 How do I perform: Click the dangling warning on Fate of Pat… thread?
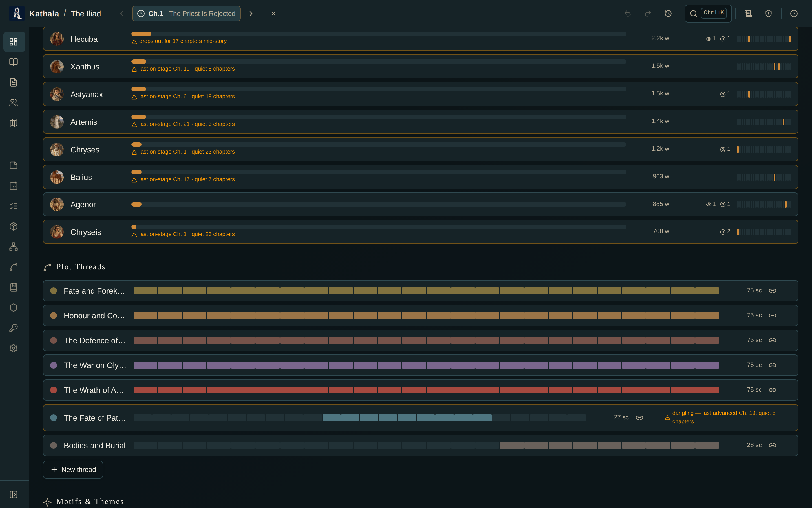[x=720, y=417]
